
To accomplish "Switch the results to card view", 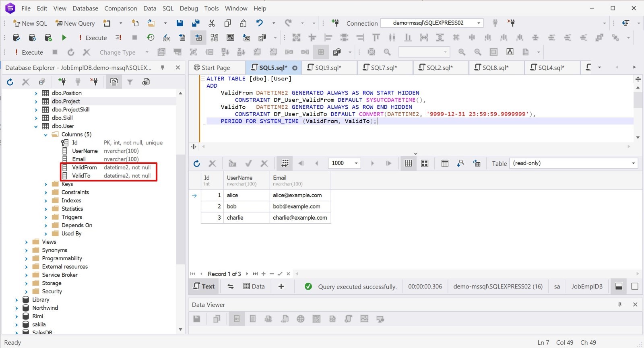I will click(x=425, y=163).
